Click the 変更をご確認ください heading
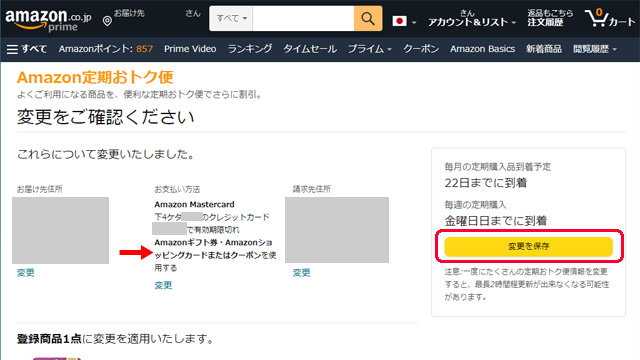Screen dimensions: 640x360 coord(105,117)
